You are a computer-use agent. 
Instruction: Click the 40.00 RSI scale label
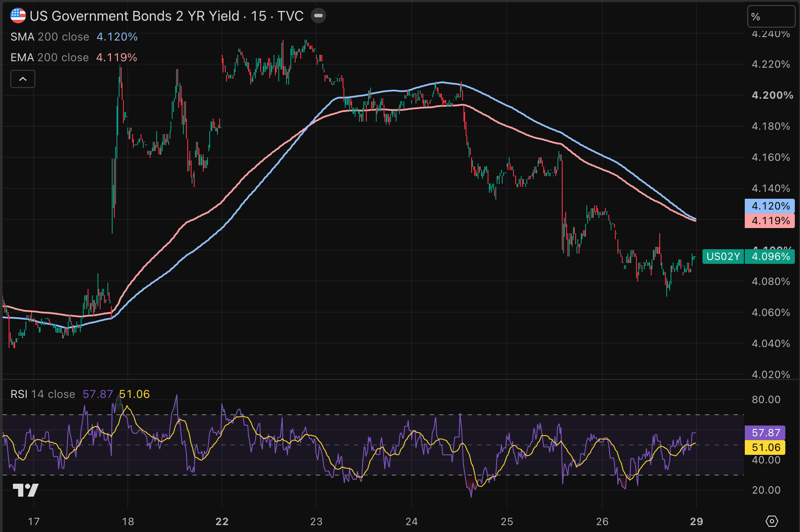point(766,460)
